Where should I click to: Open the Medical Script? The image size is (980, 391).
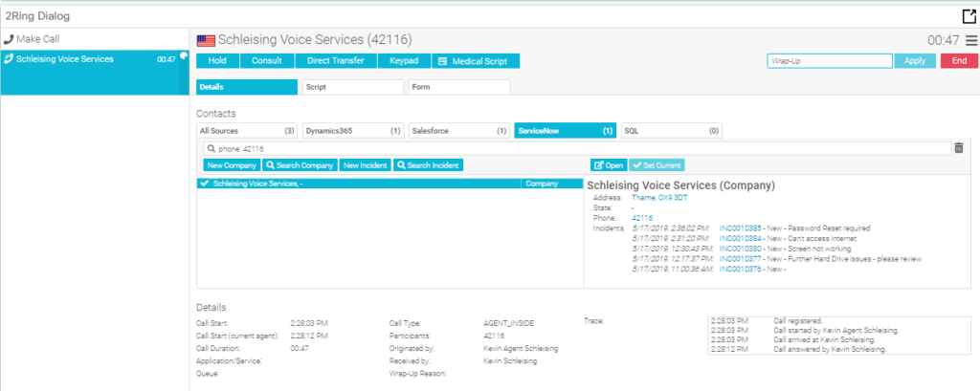[x=475, y=61]
